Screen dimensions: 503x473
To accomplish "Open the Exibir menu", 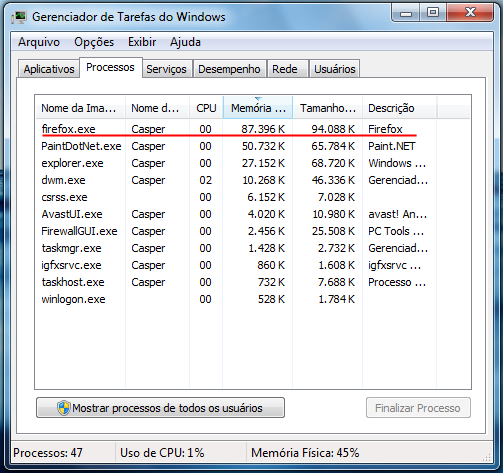I will point(142,42).
